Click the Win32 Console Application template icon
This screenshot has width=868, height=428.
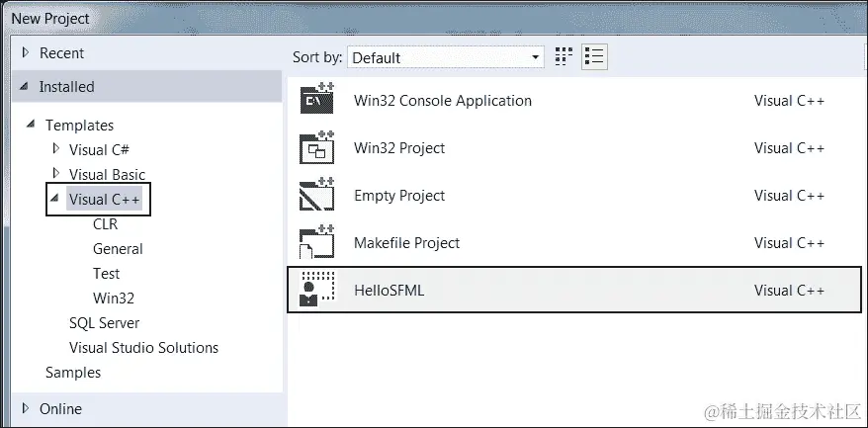coord(317,99)
